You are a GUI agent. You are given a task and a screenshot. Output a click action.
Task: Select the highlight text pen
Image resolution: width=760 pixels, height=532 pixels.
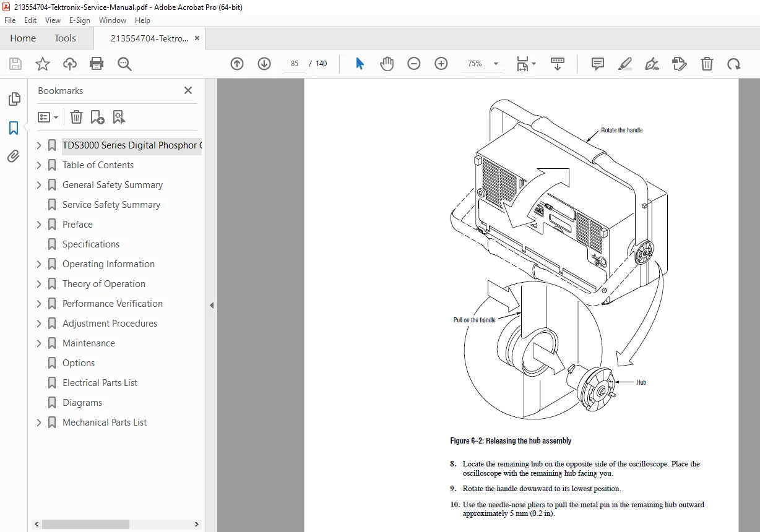[x=625, y=64]
